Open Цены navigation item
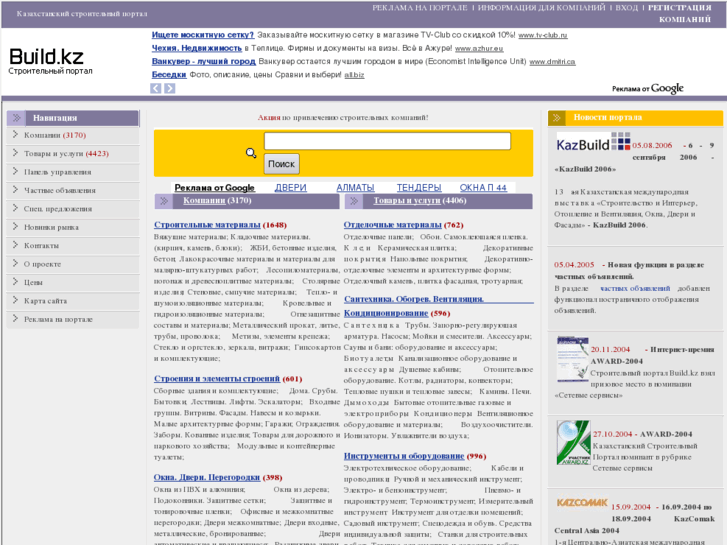Screen dimensions: 727x545 click(33, 282)
